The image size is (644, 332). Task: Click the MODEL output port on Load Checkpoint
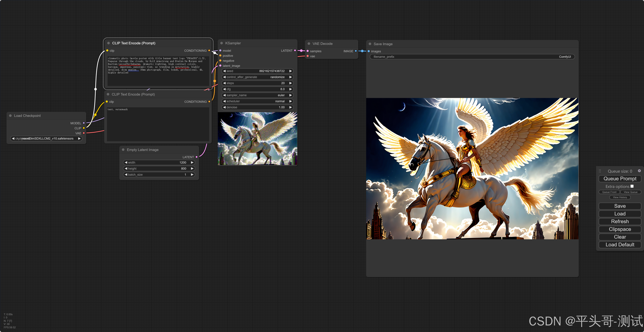coord(84,123)
